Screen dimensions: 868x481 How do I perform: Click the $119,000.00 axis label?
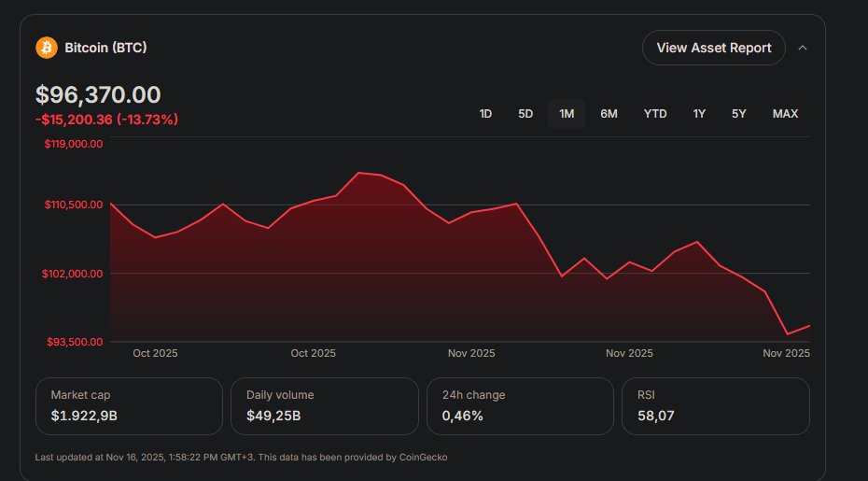tap(74, 144)
